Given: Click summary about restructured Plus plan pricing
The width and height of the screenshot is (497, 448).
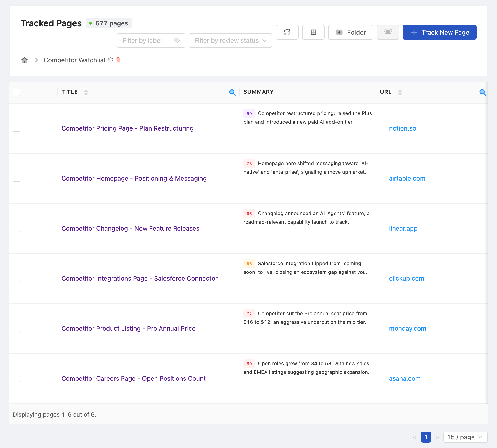Looking at the screenshot, I should point(308,118).
